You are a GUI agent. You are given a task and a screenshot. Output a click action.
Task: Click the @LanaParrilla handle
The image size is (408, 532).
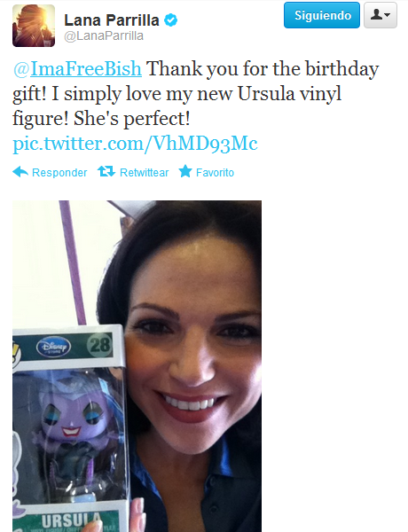(104, 36)
